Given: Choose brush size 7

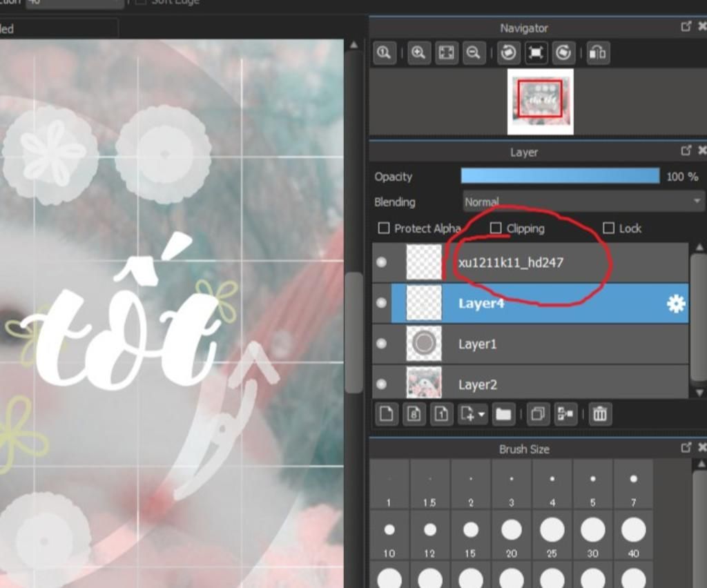Looking at the screenshot, I should 633,484.
